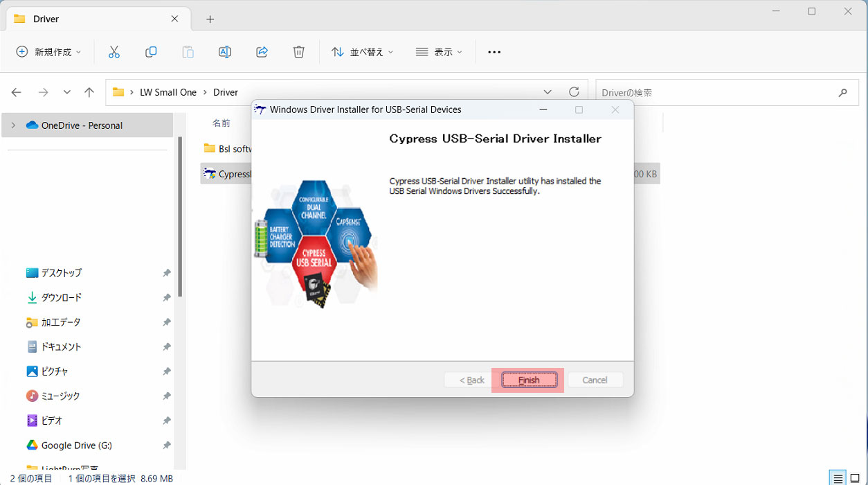
Task: Close the Driver tab
Action: tap(175, 19)
